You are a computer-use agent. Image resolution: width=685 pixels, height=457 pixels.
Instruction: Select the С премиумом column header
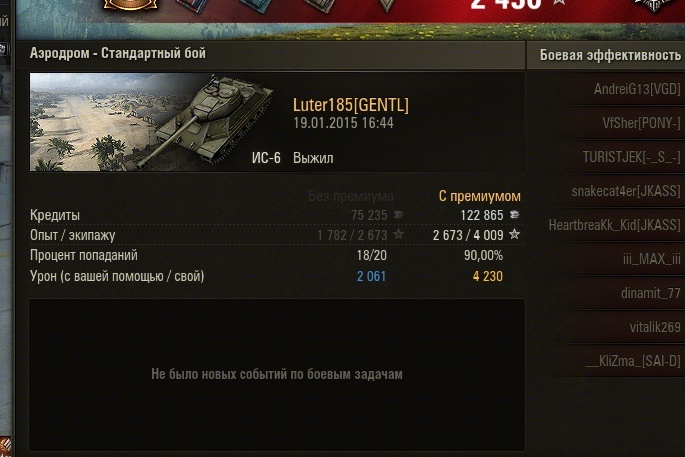tap(479, 196)
